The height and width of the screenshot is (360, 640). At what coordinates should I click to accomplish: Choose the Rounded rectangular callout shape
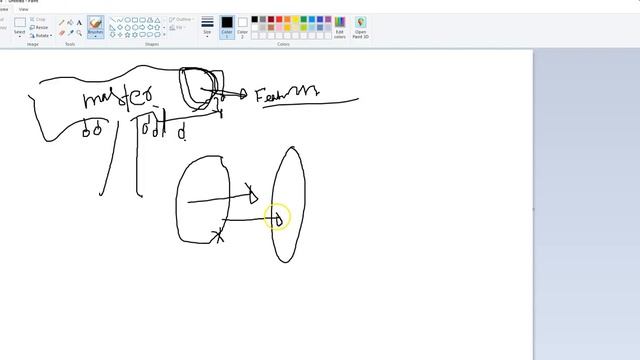[x=142, y=35]
